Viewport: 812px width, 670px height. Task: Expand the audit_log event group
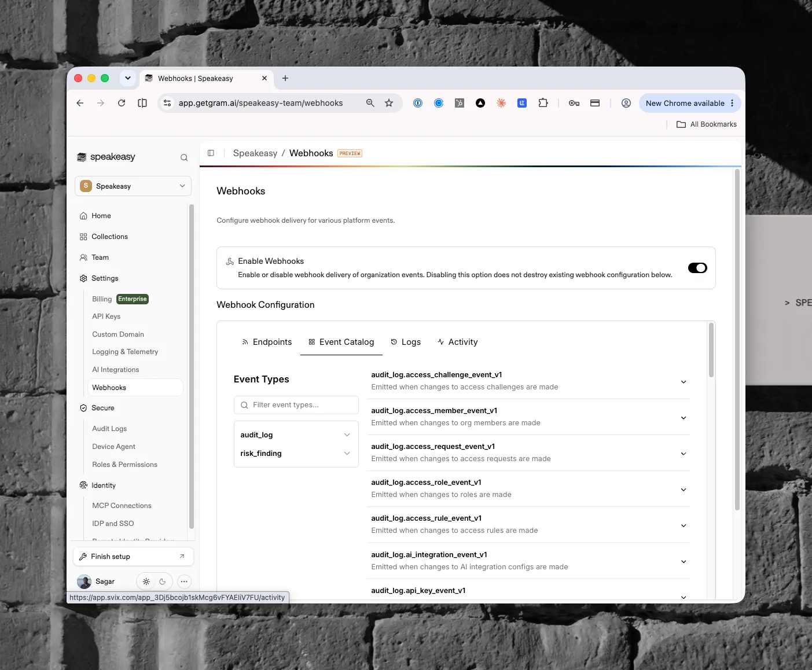[x=296, y=435]
